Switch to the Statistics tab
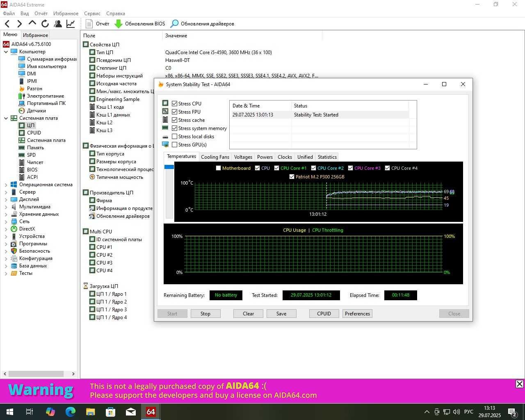525x420 pixels. (327, 157)
